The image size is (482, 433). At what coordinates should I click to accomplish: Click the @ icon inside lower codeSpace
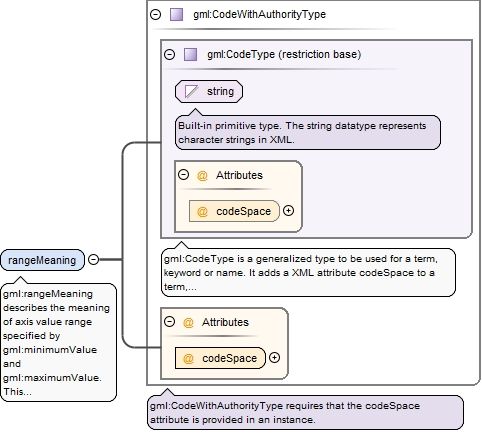tap(188, 358)
